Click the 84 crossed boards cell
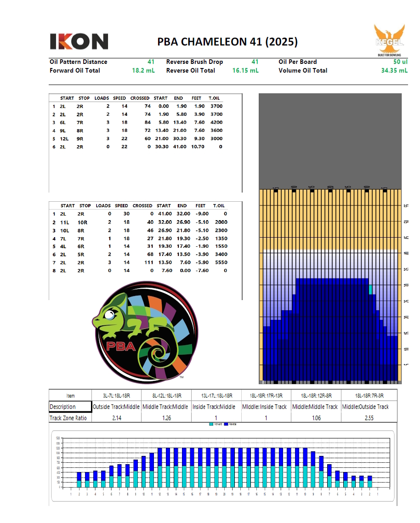The height and width of the screenshot is (523, 420). pos(148,122)
